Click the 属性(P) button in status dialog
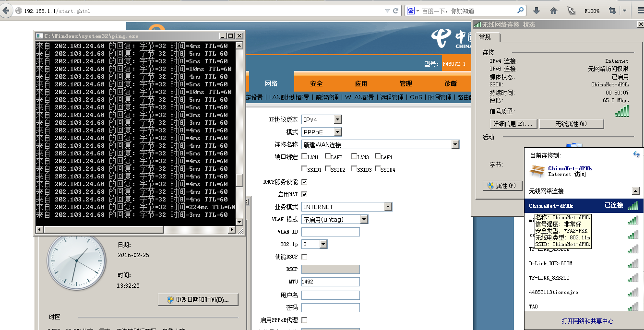The width and height of the screenshot is (644, 330). [502, 186]
